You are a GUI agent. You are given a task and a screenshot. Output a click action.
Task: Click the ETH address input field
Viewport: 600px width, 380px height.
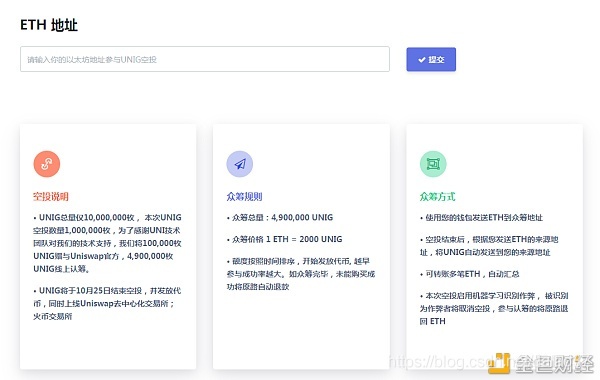tap(205, 59)
